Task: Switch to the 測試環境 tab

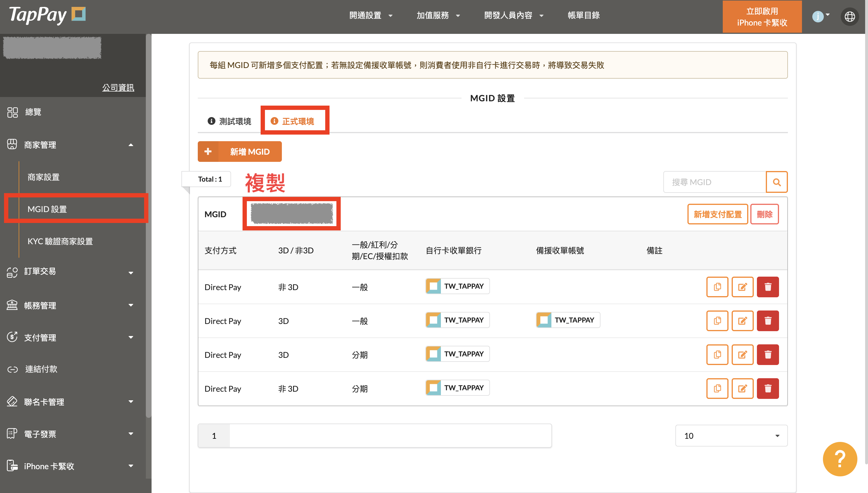Action: 230,121
